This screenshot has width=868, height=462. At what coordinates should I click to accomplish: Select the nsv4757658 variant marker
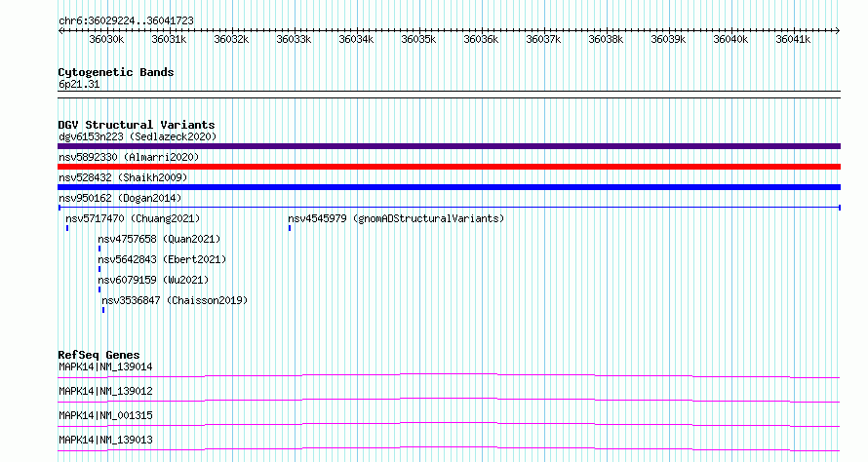[99, 249]
